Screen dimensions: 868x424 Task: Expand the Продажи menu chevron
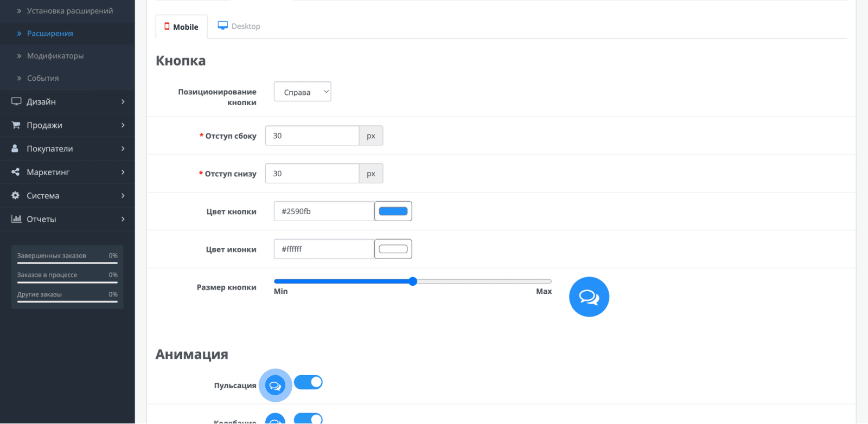tap(123, 125)
